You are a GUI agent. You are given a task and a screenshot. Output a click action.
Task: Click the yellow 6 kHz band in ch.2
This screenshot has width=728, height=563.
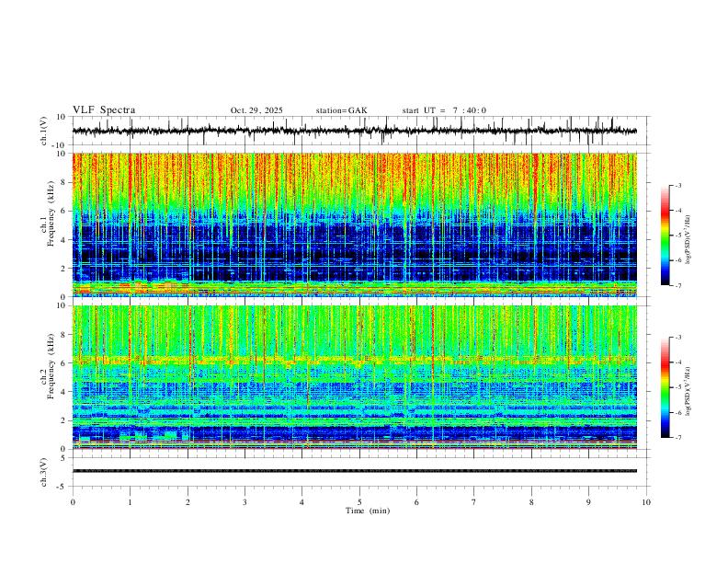(355, 360)
